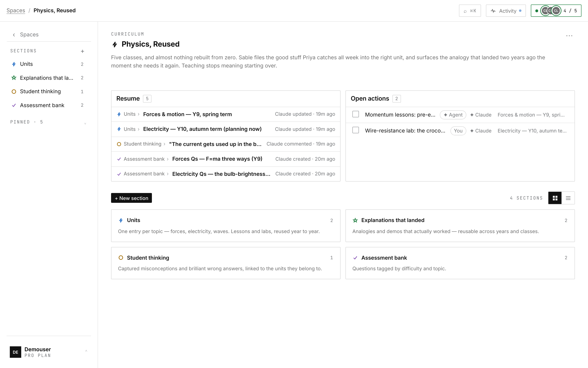Click the circle icon in current gets used up row
This screenshot has width=588, height=368.
(x=119, y=144)
